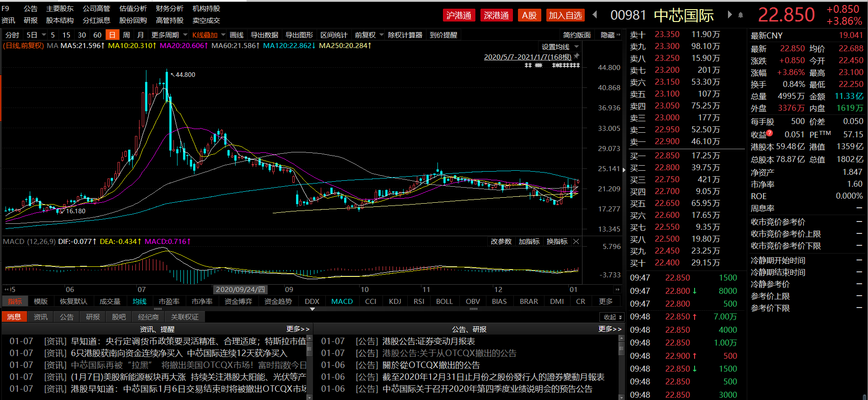Select the BOLL indicator
Screen dimensions: 868x400
coord(444,301)
